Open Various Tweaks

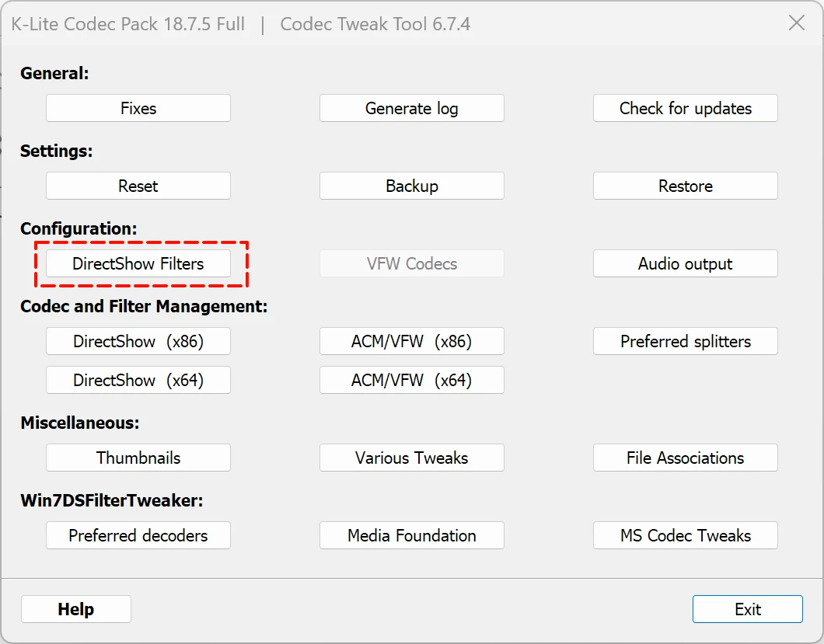[411, 458]
